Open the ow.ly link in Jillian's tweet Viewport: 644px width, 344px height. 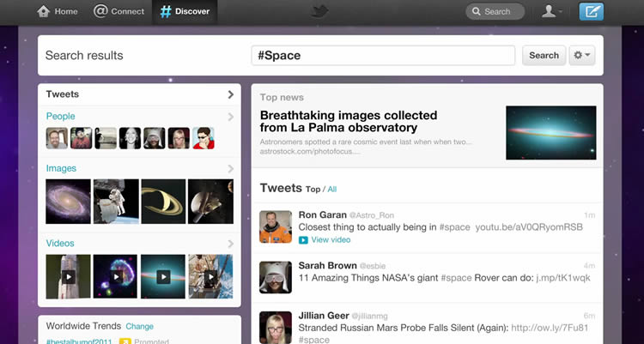(550, 328)
